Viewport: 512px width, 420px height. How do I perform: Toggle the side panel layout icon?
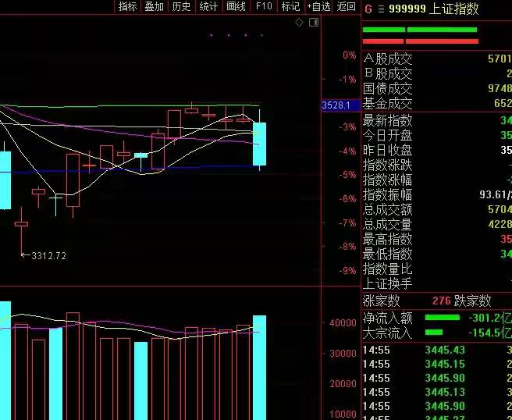point(314,22)
